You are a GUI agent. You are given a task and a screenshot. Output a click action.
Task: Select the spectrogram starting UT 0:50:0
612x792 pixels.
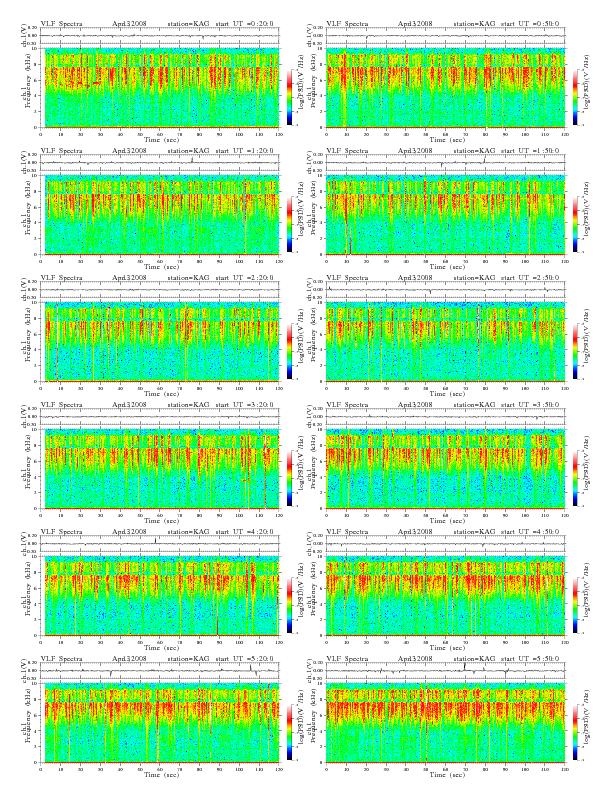(445, 88)
